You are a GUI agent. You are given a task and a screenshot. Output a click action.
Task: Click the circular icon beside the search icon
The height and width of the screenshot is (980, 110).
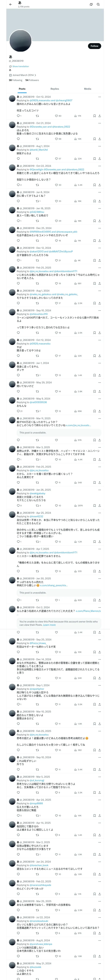[91, 5]
